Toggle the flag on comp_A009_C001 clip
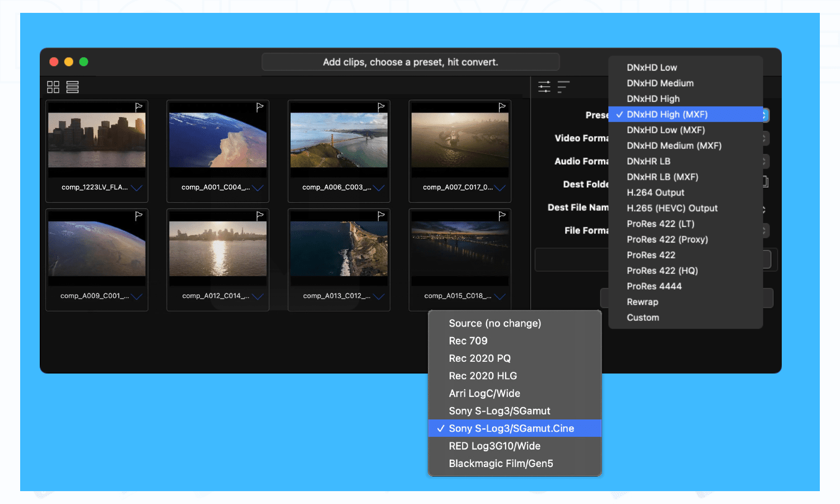 click(138, 215)
